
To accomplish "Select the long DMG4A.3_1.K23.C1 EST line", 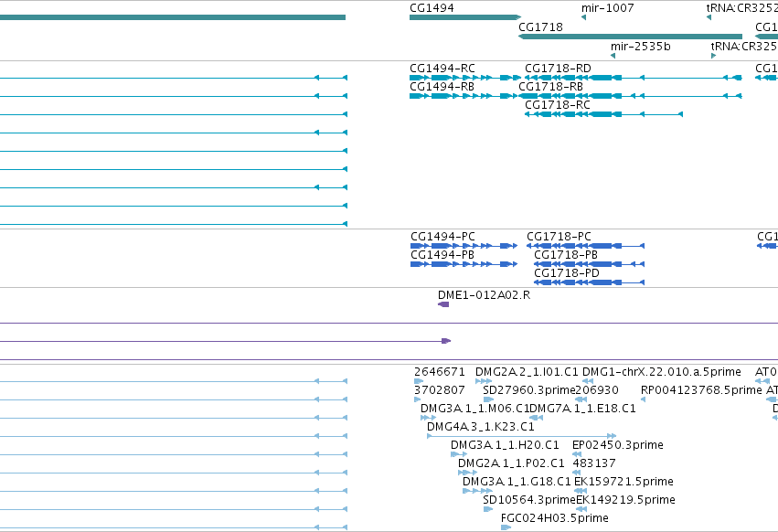I will point(521,436).
